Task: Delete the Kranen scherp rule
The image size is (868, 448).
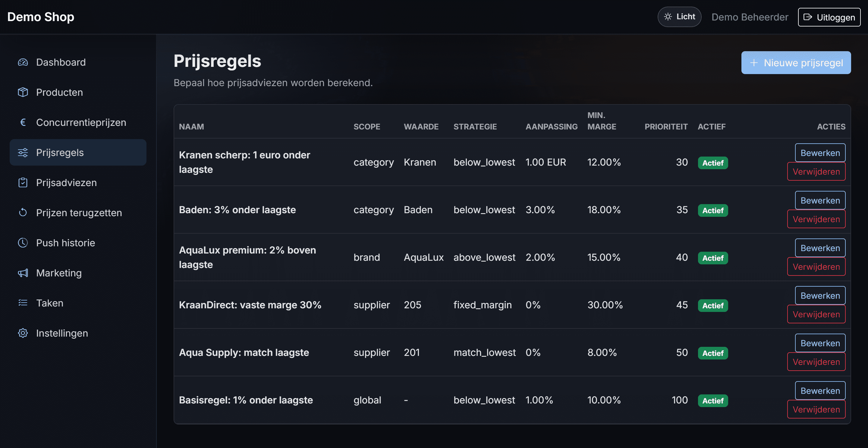Action: (x=816, y=172)
